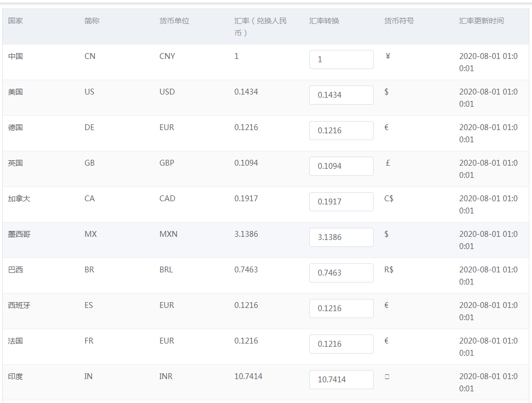Click the CAD currency unit cell

point(167,199)
